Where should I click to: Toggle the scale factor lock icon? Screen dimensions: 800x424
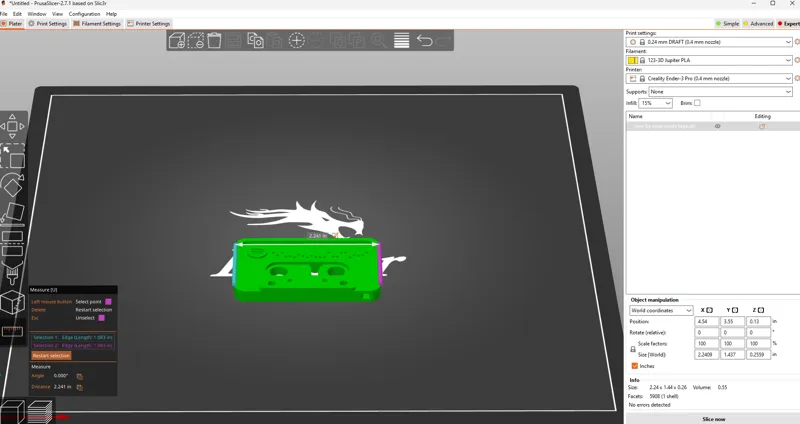pos(633,350)
